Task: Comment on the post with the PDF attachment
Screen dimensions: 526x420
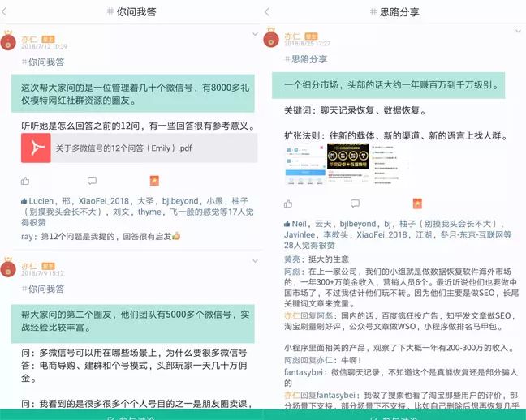Action: pos(92,181)
